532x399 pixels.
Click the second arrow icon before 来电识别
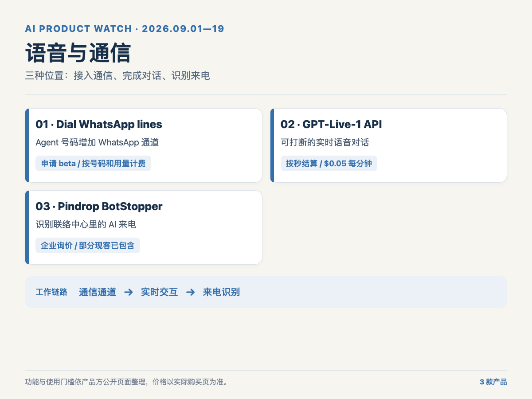[191, 292]
